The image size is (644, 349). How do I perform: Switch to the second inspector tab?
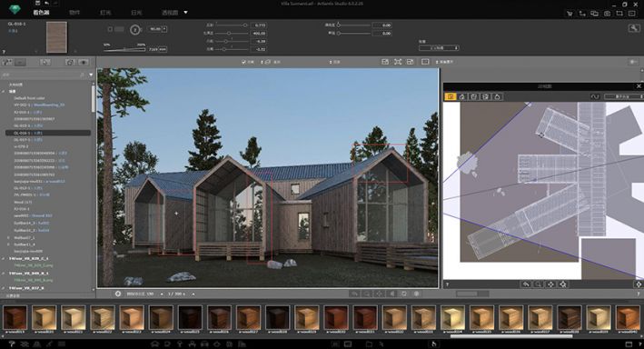pos(74,13)
